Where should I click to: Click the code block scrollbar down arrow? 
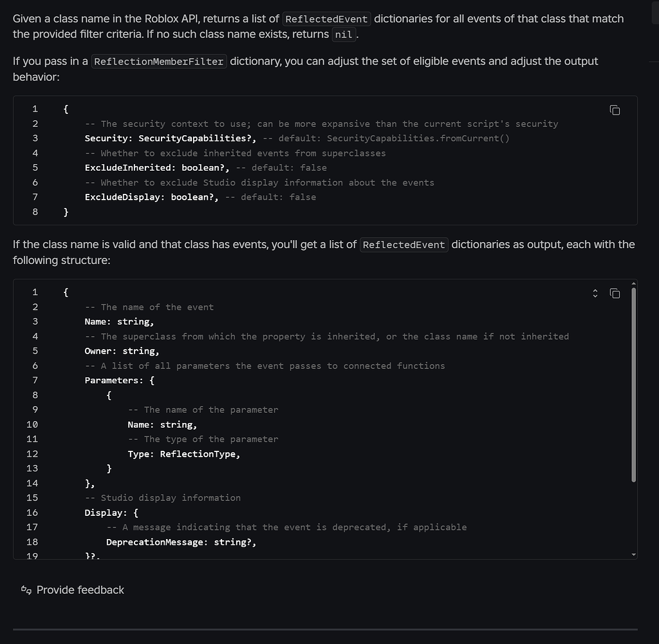pyautogui.click(x=633, y=554)
